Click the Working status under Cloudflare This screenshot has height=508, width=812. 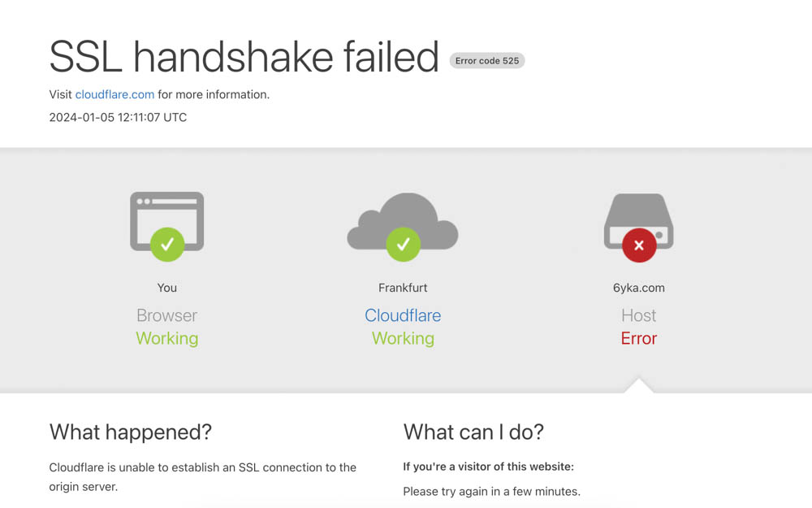[x=403, y=338]
